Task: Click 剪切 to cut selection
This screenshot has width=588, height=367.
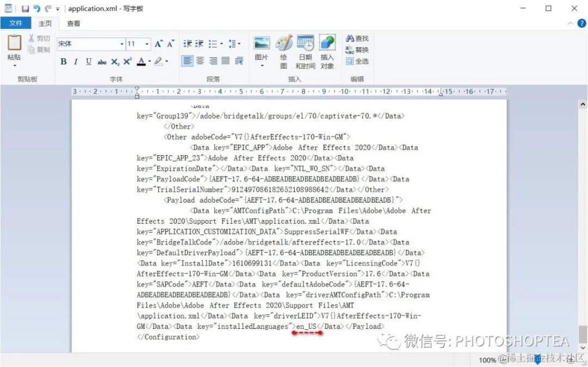Action: 39,38
